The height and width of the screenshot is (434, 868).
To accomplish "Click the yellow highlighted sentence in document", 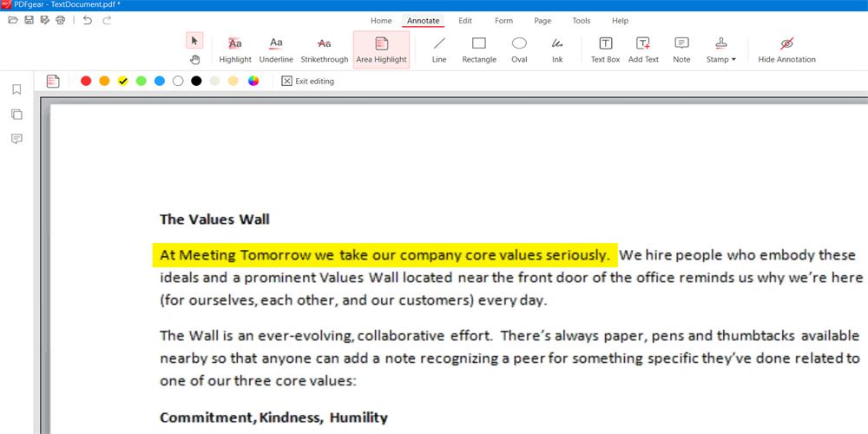I will point(385,255).
